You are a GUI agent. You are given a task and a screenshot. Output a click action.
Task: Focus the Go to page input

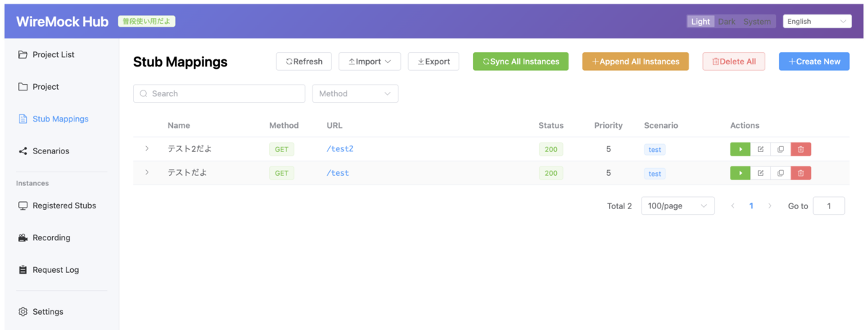click(x=829, y=206)
